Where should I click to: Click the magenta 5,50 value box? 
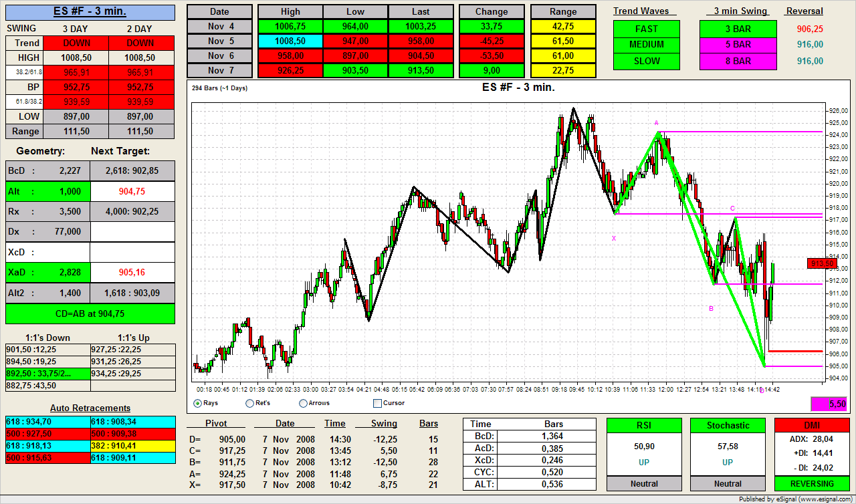pyautogui.click(x=829, y=404)
